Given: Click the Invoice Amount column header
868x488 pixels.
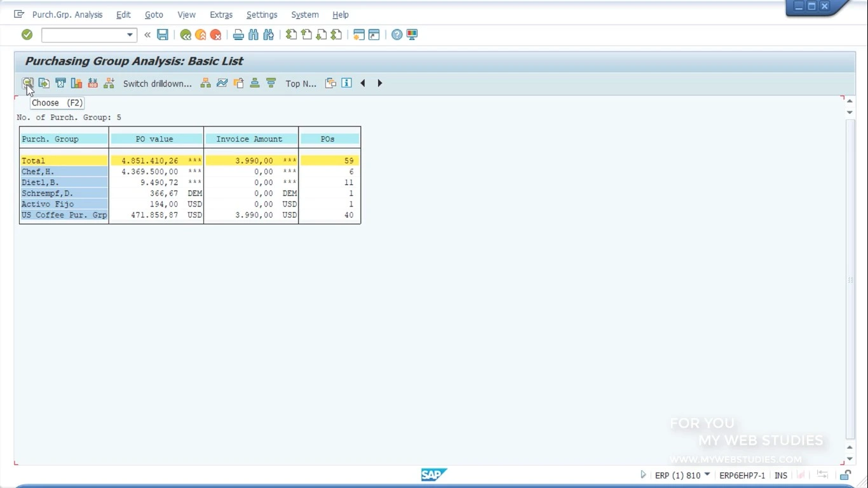Looking at the screenshot, I should pos(251,139).
